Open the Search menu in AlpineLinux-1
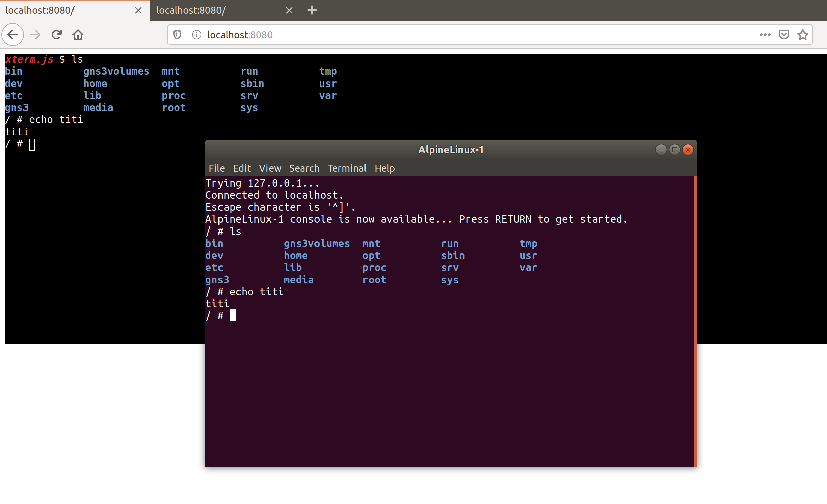Viewport: 827px width, 504px height. pyautogui.click(x=304, y=168)
